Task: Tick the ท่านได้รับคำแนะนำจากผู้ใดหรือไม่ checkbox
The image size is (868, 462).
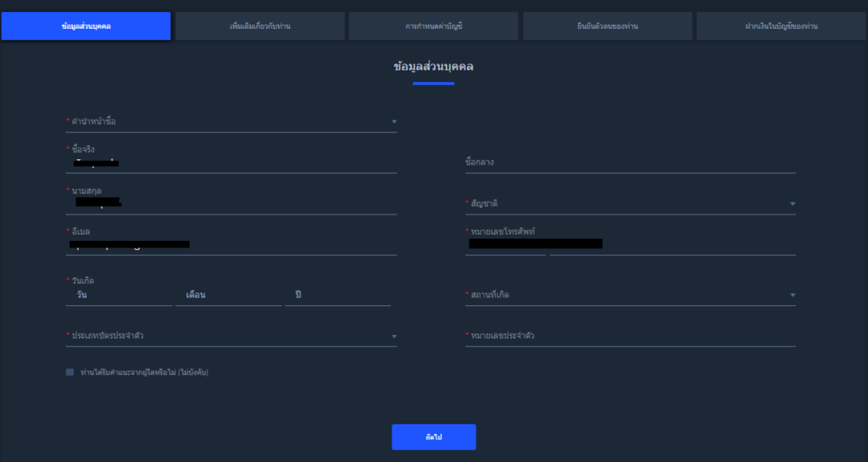Action: 70,372
